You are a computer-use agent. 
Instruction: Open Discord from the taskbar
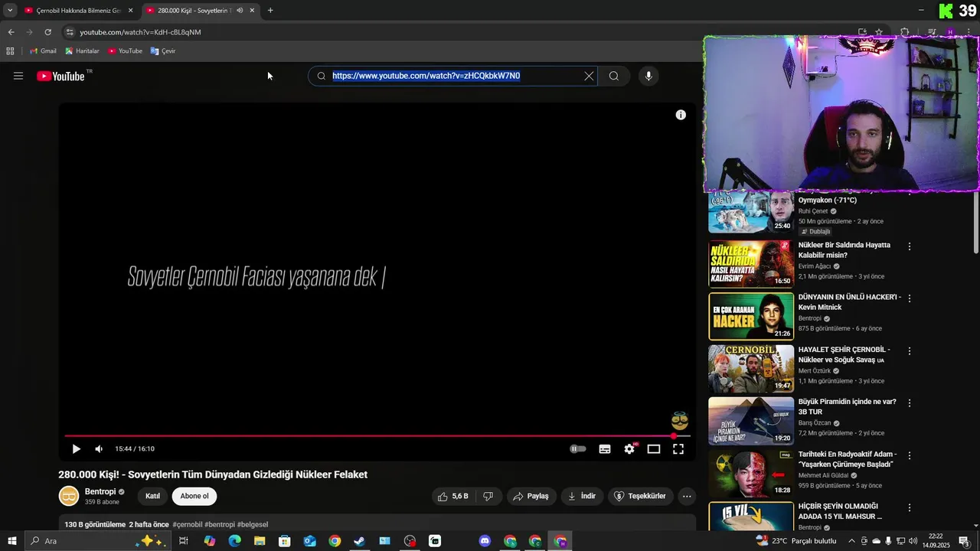485,541
